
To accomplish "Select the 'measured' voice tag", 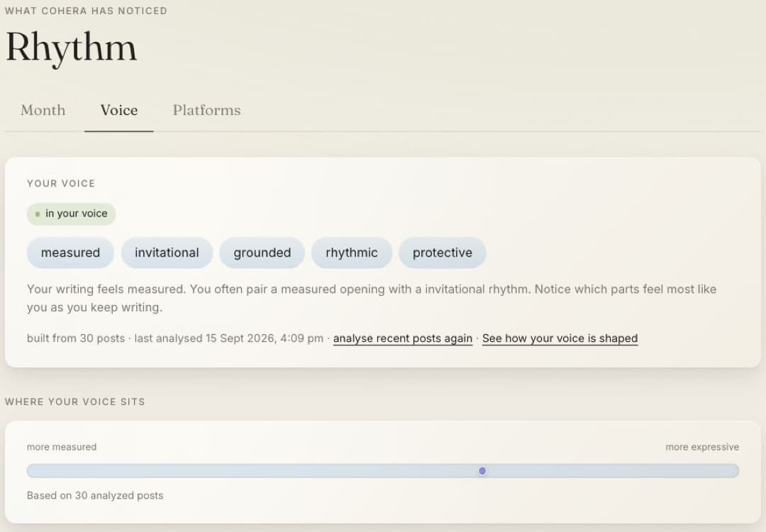I will click(70, 253).
